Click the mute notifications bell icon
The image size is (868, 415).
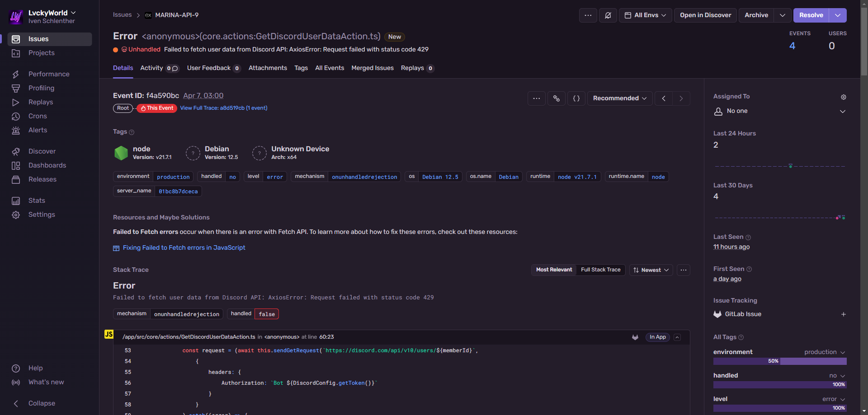(608, 15)
